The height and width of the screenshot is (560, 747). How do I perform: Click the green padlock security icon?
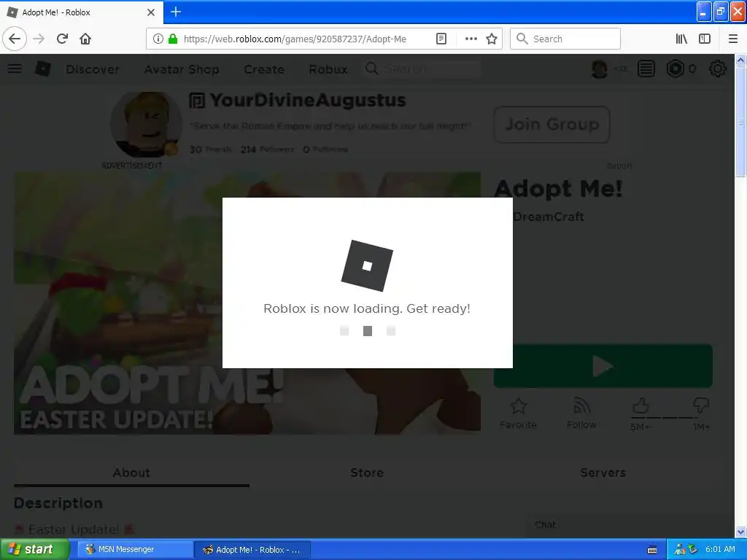click(x=173, y=39)
